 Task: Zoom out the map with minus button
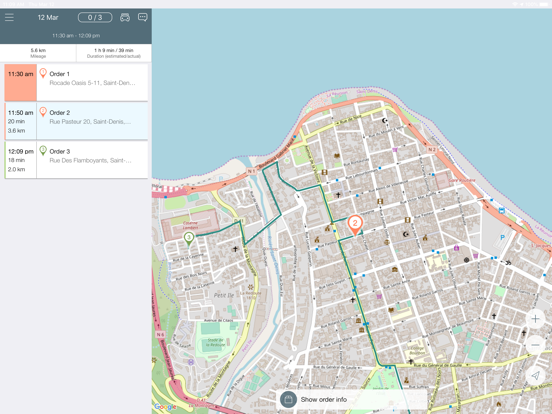[x=535, y=345]
